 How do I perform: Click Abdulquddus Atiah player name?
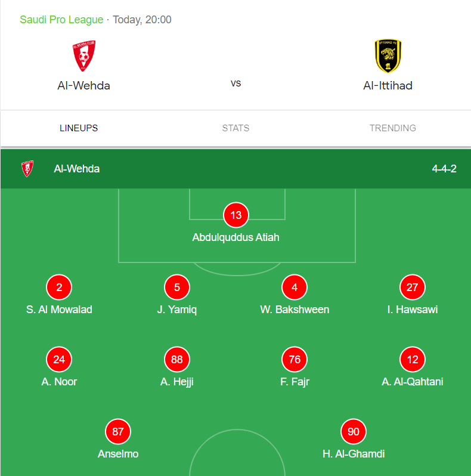[x=235, y=237]
